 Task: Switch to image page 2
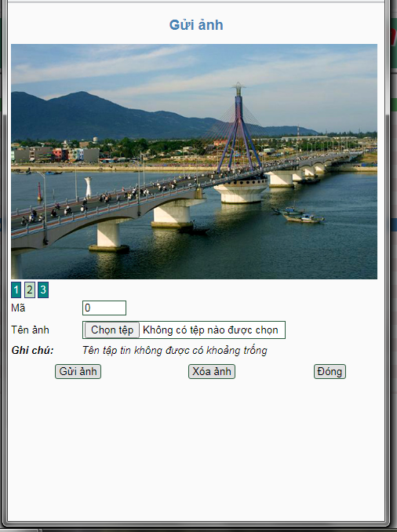[x=30, y=290]
